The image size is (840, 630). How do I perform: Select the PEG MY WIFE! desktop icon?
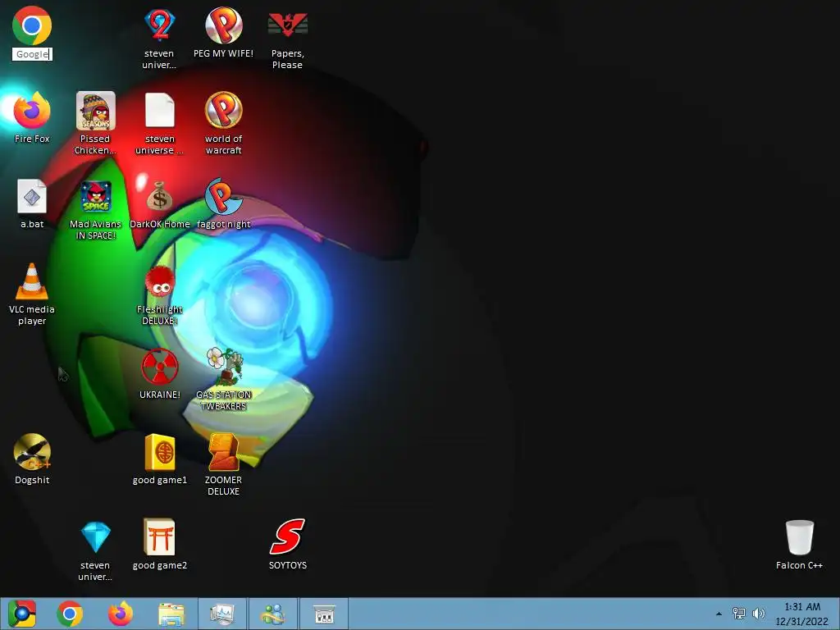click(223, 25)
